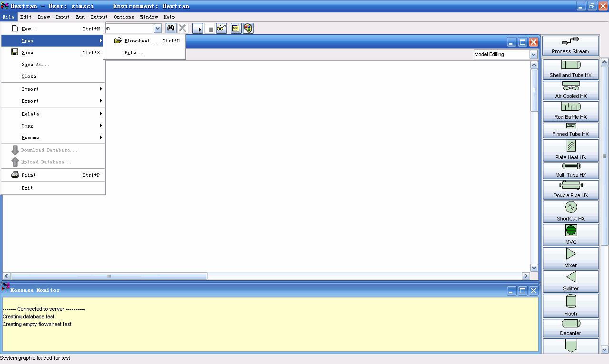Select the ShortCut HX unit

pyautogui.click(x=570, y=211)
